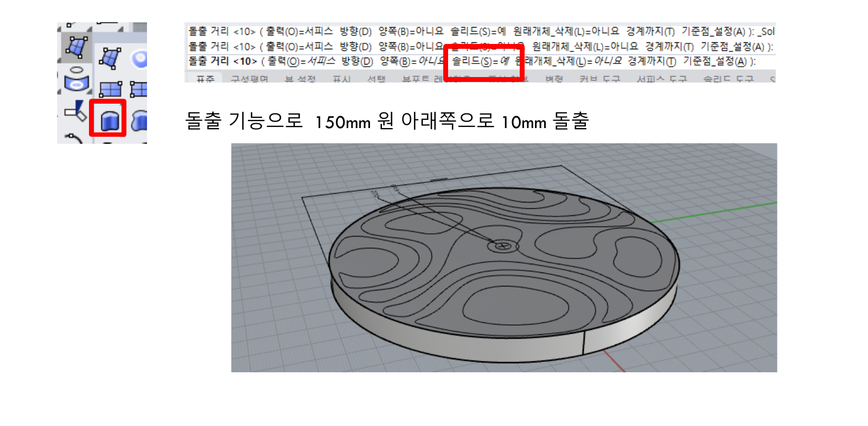Open the 구성평면 toolbar tab
Image resolution: width=868 pixels, height=426 pixels.
pos(250,79)
